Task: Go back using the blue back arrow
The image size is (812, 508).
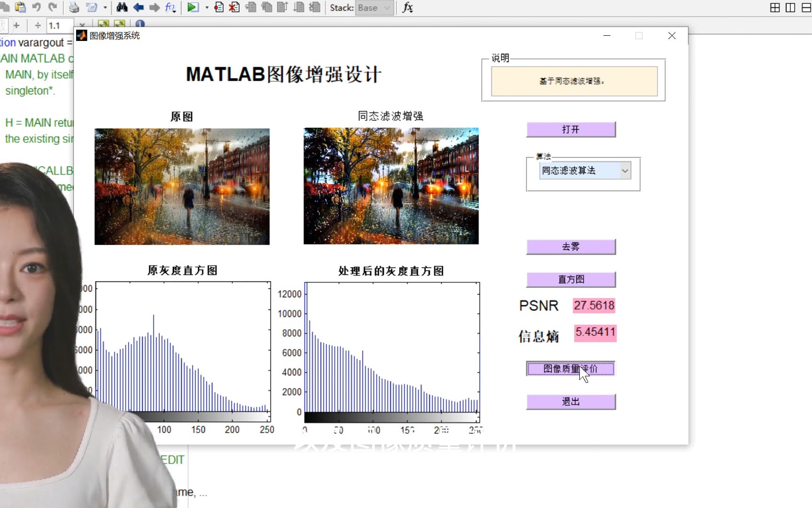Action: coord(138,8)
